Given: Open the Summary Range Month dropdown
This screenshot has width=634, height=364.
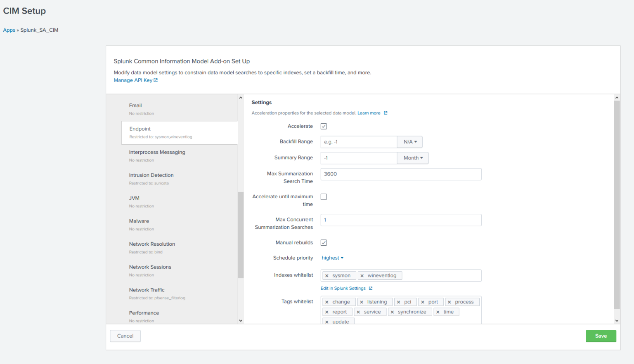Looking at the screenshot, I should 412,158.
